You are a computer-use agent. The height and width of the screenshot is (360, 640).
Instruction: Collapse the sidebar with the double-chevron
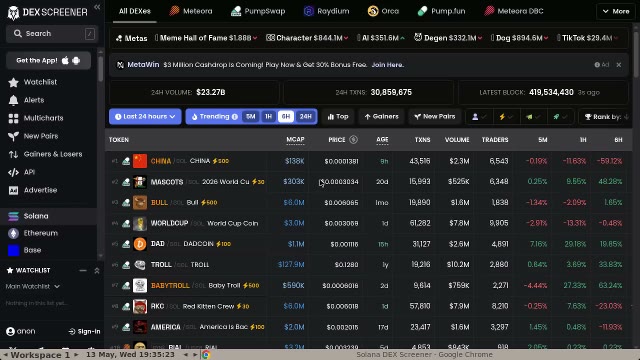point(97,7)
